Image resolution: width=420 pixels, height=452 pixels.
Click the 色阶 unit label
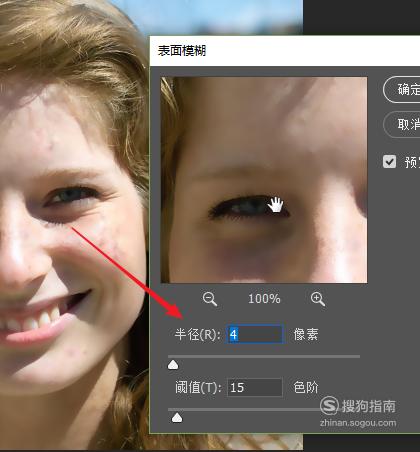point(306,387)
